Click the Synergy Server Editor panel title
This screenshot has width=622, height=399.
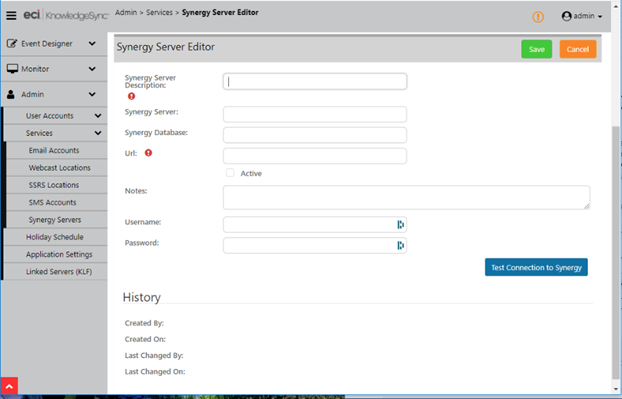[x=165, y=47]
